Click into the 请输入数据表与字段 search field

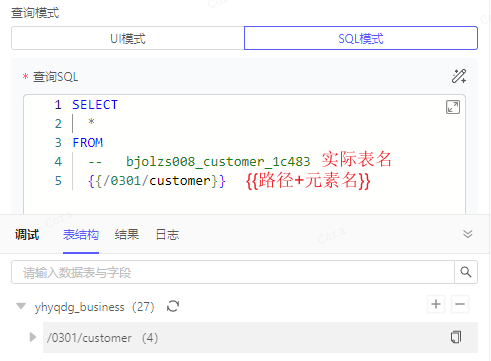click(x=233, y=272)
